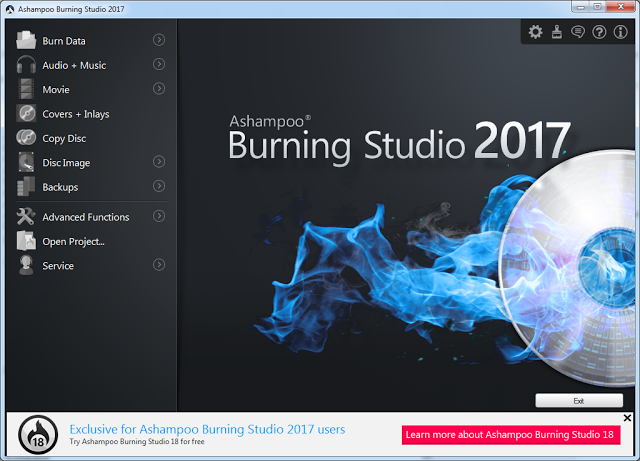Screen dimensions: 640x461
Task: Click Learn more about Ashampoo Burning Studio 18
Action: click(511, 435)
